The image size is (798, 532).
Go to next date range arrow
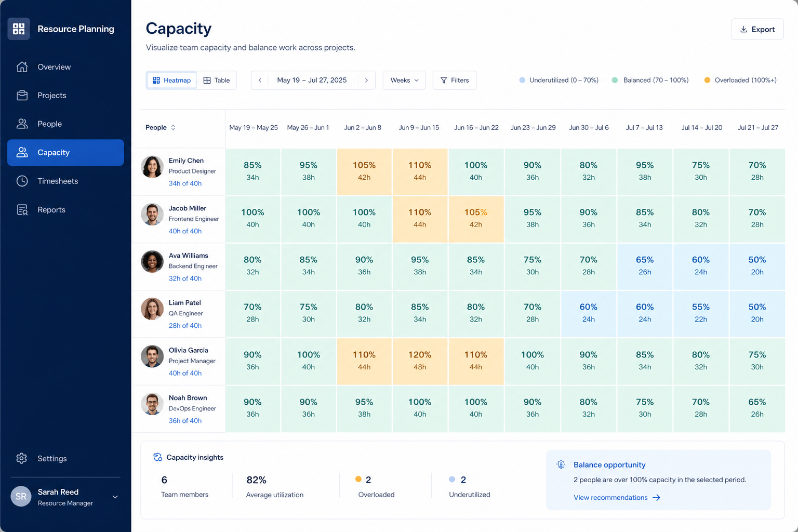click(x=366, y=80)
